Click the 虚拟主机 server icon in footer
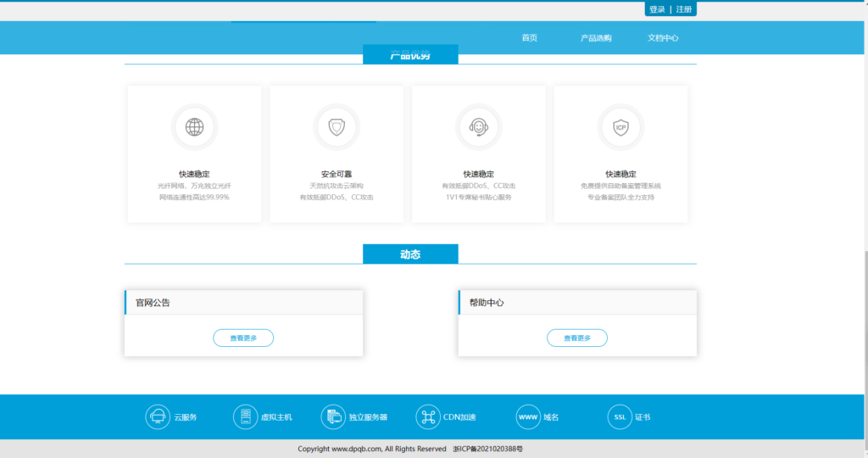Screen dimensions: 868x458 pyautogui.click(x=245, y=416)
